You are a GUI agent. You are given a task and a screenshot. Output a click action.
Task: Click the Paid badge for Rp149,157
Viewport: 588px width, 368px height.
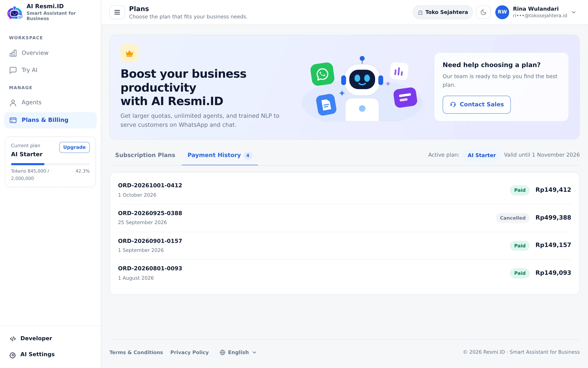520,246
